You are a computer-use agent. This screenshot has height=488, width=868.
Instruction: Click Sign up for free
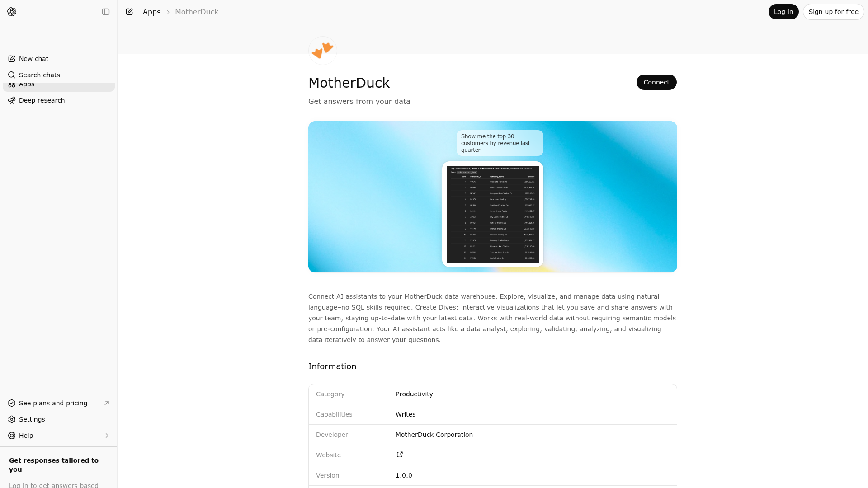tap(833, 12)
